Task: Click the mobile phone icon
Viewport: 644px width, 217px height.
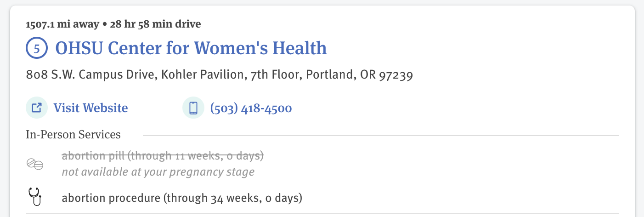Action: [x=193, y=108]
